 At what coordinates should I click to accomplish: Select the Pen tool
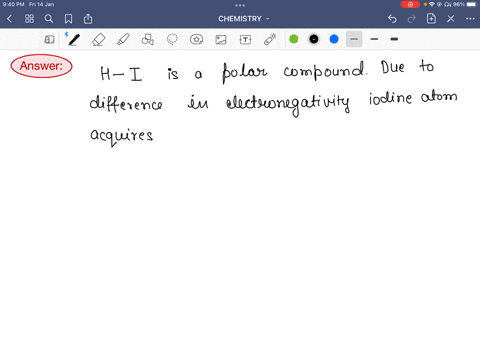click(74, 40)
